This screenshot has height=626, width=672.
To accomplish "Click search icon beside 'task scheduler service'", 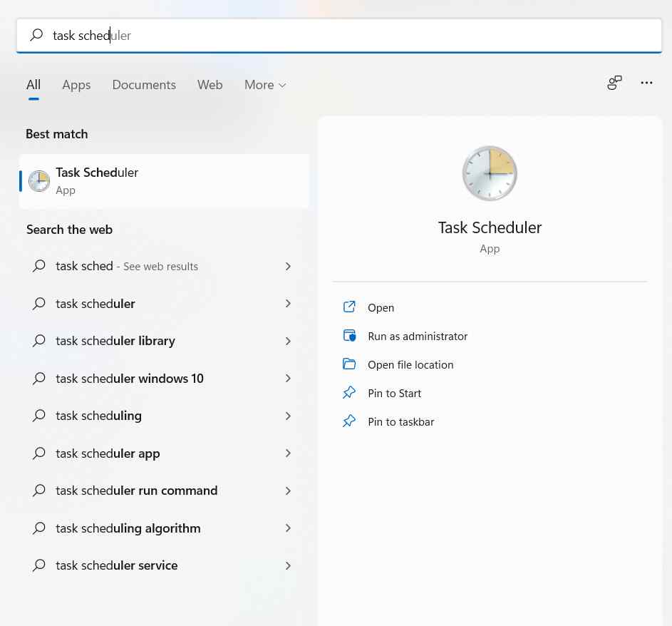I will (x=39, y=565).
